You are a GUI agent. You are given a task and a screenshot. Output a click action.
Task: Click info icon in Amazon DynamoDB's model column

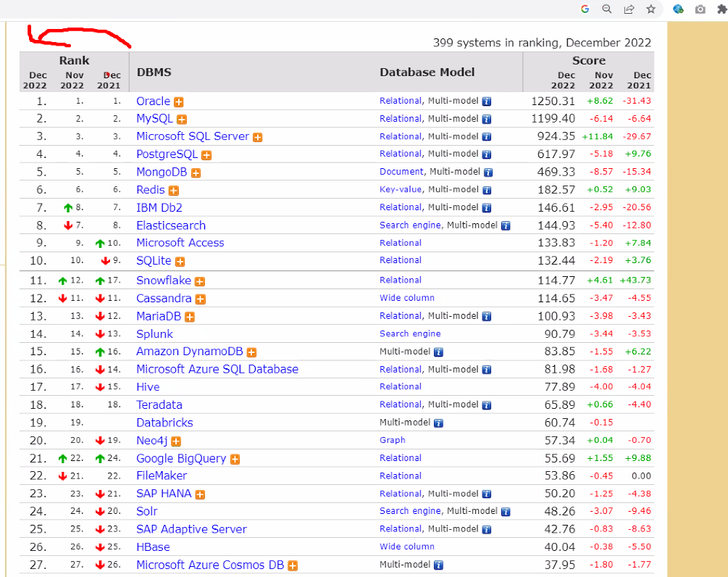pos(438,352)
